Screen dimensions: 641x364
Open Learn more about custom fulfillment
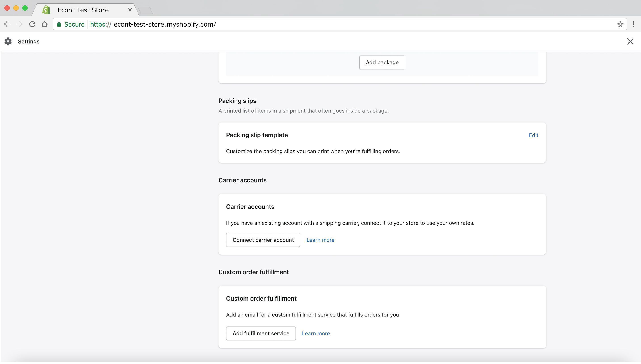(x=316, y=333)
